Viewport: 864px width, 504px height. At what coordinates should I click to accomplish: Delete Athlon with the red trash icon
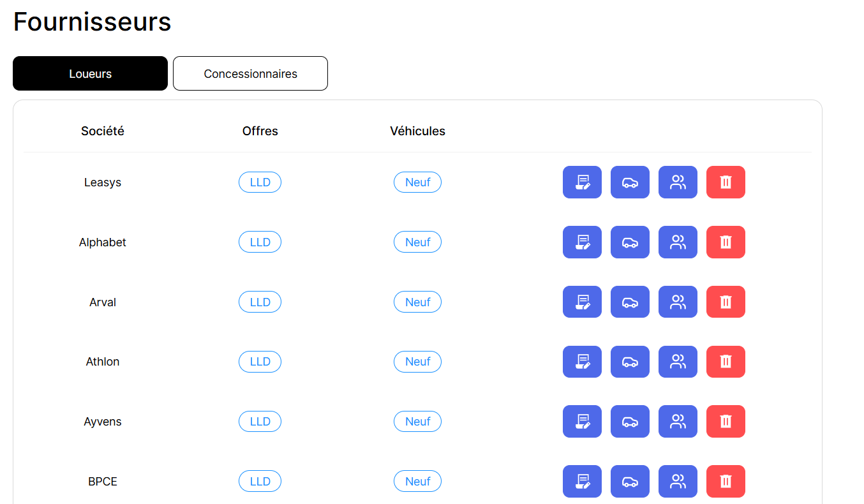726,362
